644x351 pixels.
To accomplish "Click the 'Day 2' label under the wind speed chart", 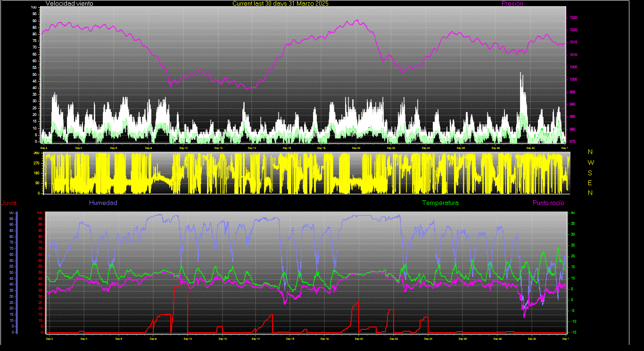I will point(43,148).
